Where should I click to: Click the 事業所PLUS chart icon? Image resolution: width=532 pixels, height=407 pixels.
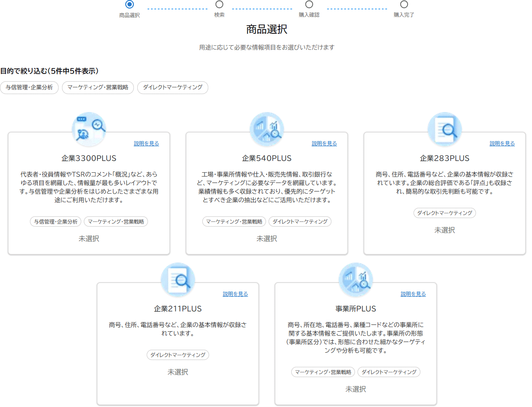[x=356, y=280]
